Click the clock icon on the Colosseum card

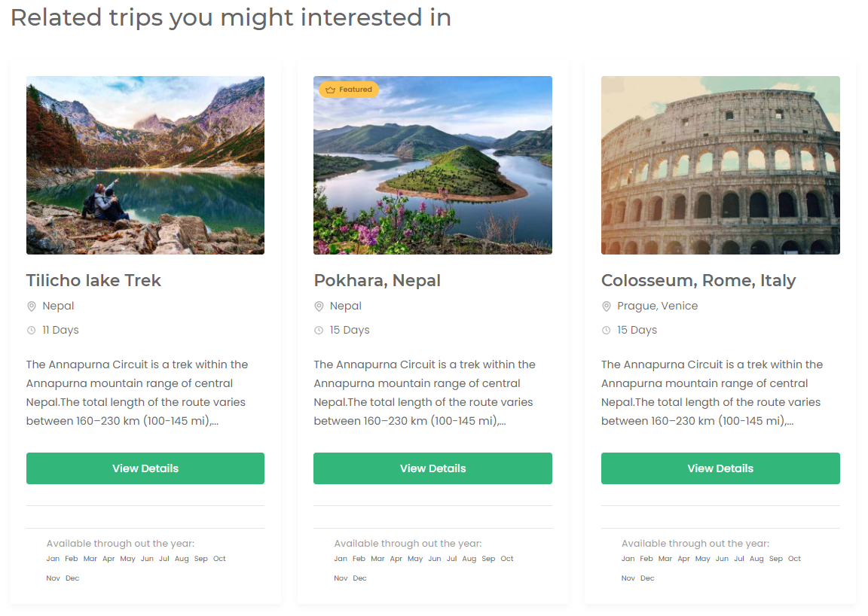[x=607, y=330]
